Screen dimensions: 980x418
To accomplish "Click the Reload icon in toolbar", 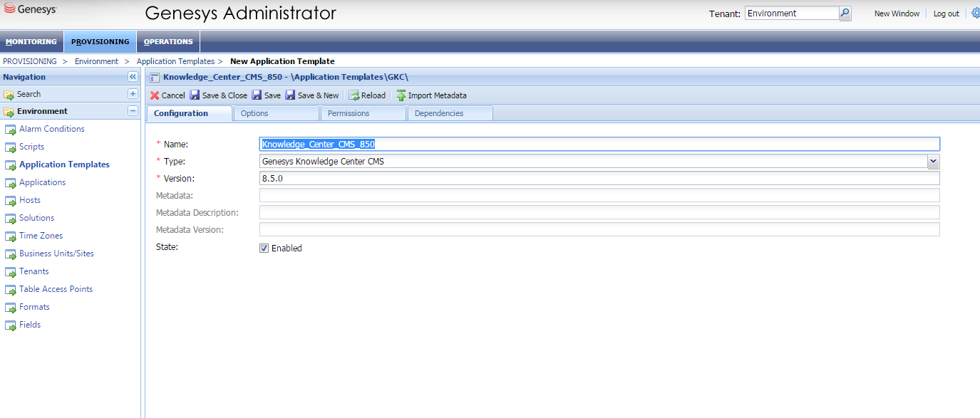I will point(354,95).
